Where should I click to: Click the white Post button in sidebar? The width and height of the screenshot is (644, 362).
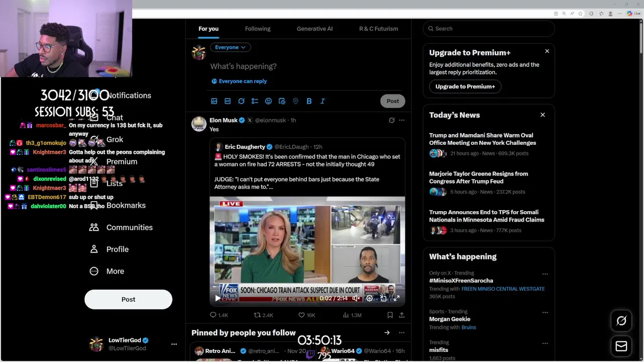point(128,299)
